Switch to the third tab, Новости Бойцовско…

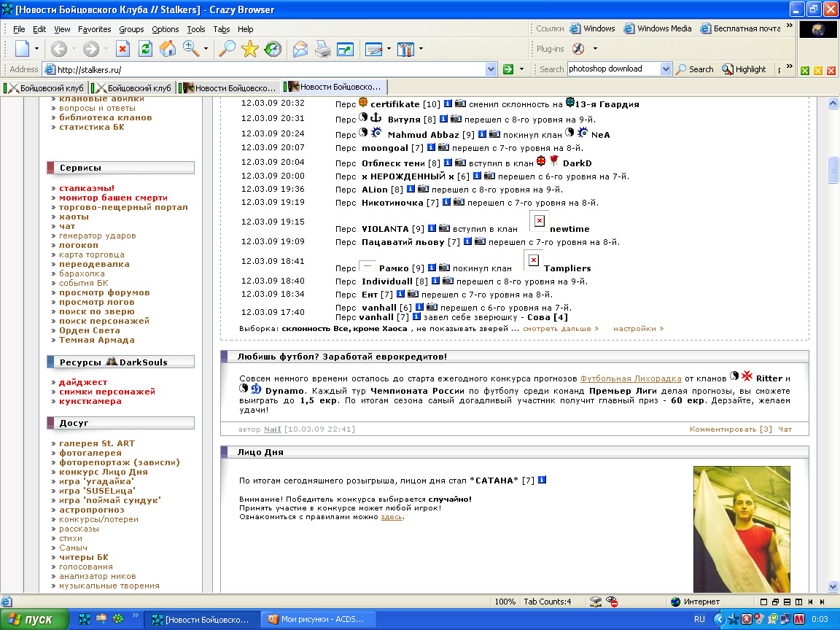tap(229, 87)
